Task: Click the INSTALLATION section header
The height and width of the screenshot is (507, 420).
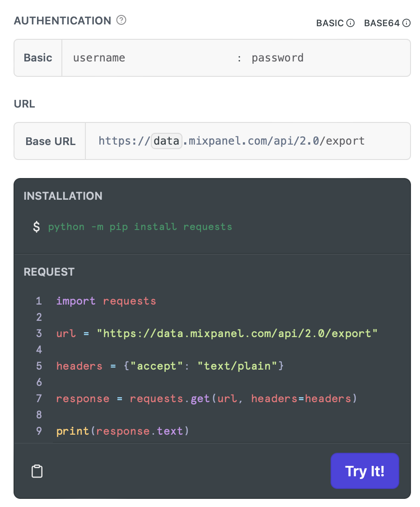Action: tap(63, 196)
